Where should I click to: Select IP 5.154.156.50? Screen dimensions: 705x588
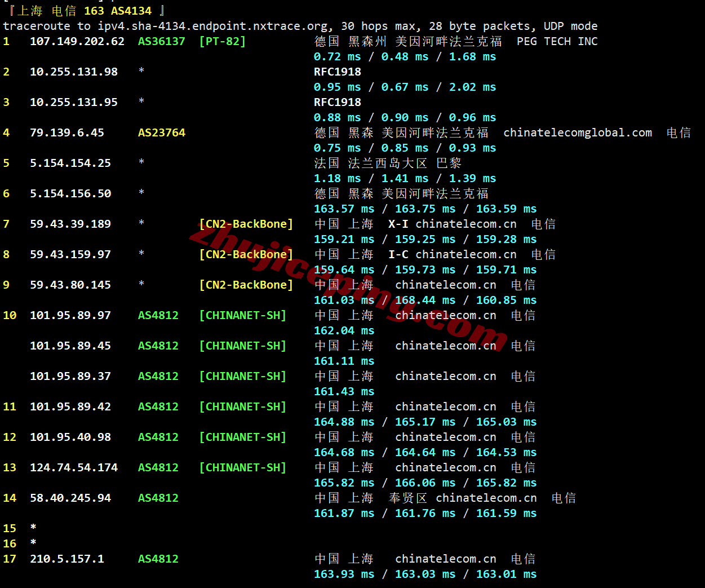(x=70, y=193)
